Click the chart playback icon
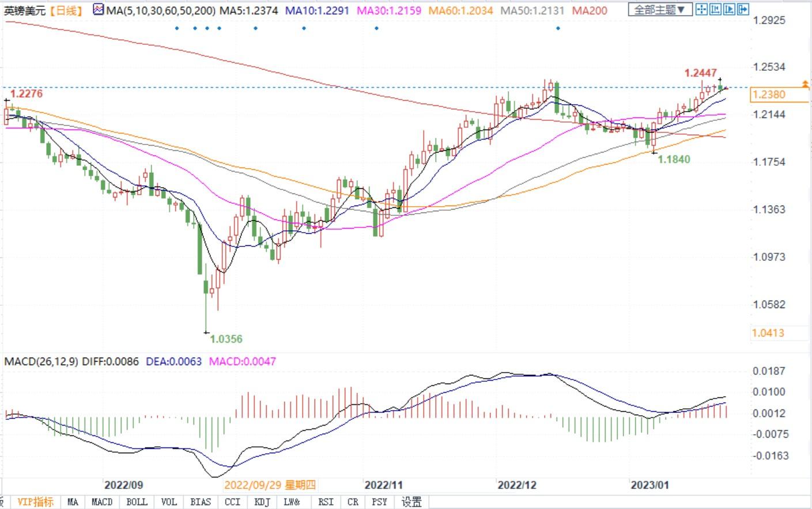The width and height of the screenshot is (812, 509). point(729,9)
